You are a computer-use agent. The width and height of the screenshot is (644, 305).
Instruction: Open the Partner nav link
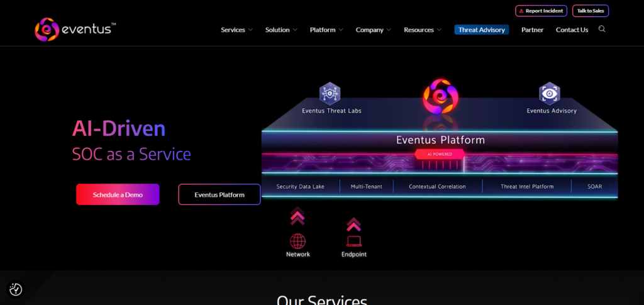click(532, 30)
